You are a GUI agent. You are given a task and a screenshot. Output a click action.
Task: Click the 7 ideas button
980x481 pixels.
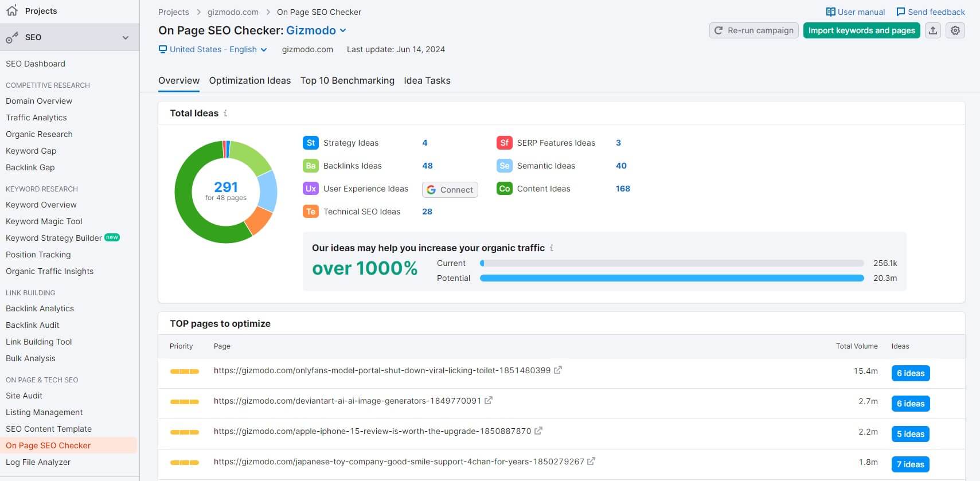pos(911,464)
